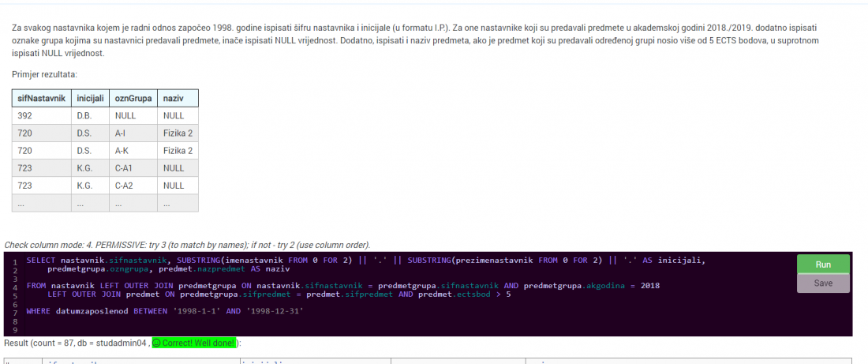Select the task description paragraph starting 'Za svakog nastavnika'

(x=417, y=40)
